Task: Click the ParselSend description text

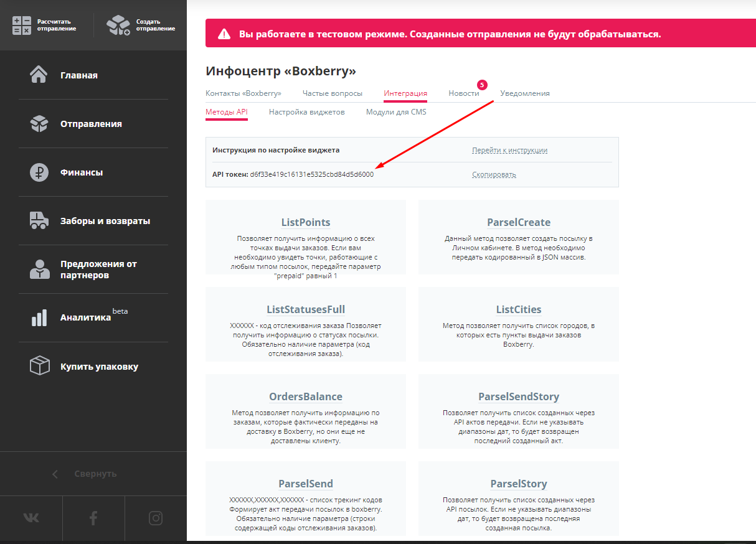Action: [306, 514]
